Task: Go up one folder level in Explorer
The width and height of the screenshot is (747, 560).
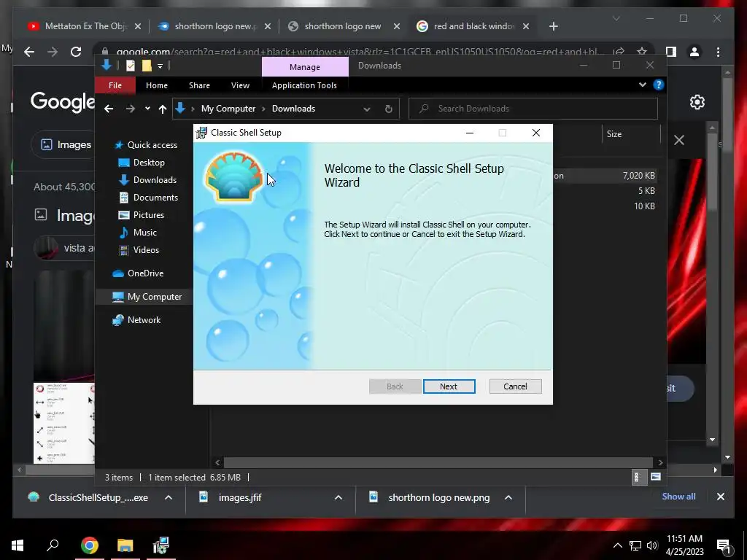Action: [x=163, y=109]
